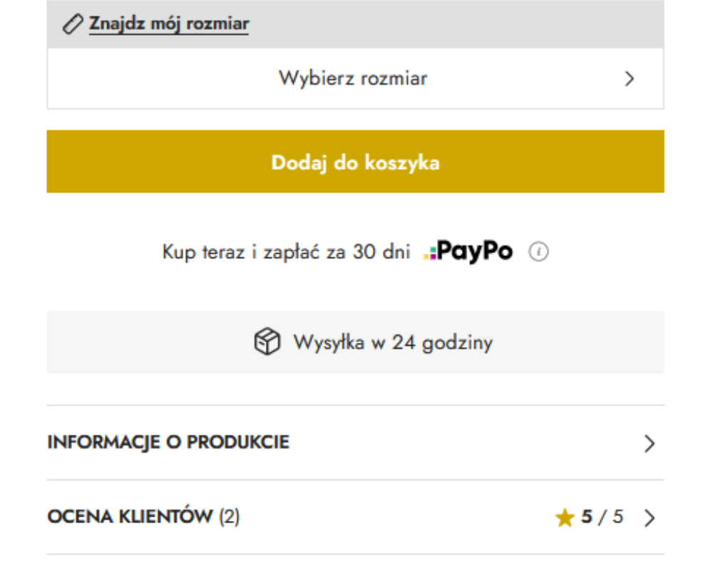Click the Kup teraz i zapłać za 30 dni text
The image size is (708, 588).
point(287,252)
